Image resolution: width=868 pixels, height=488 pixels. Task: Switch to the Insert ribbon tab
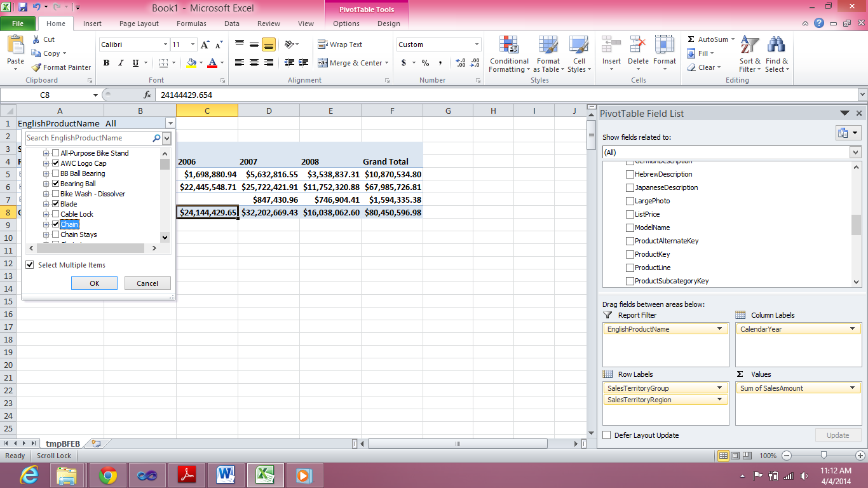pos(92,24)
